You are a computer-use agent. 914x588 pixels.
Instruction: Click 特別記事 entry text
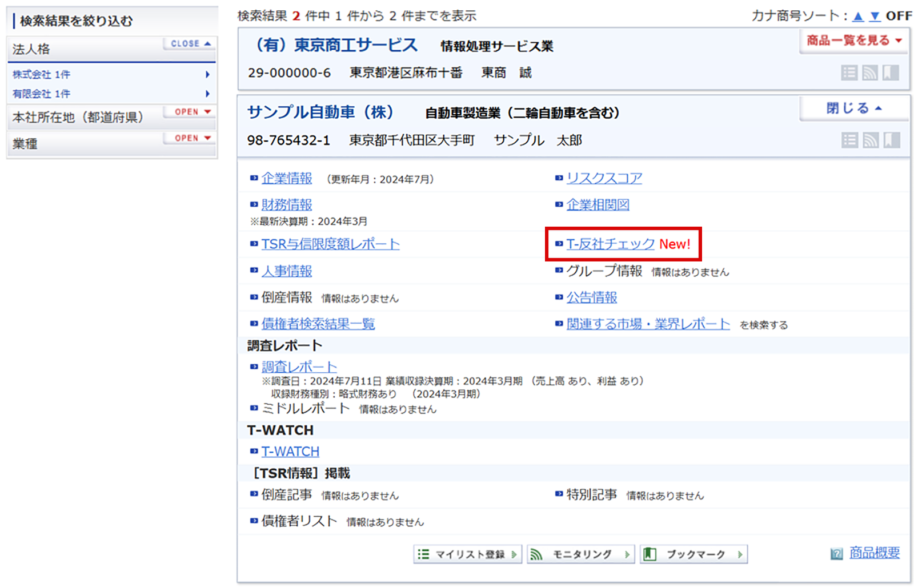[x=592, y=495]
